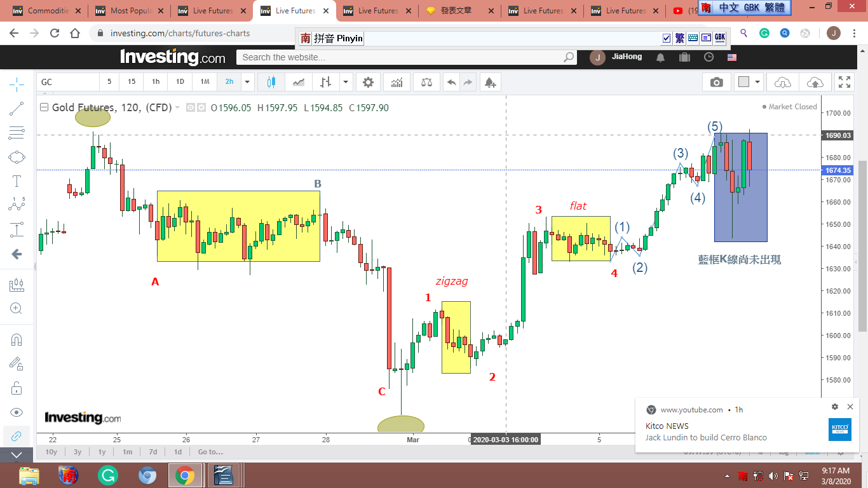Click the Investing.com search field

tap(399, 57)
